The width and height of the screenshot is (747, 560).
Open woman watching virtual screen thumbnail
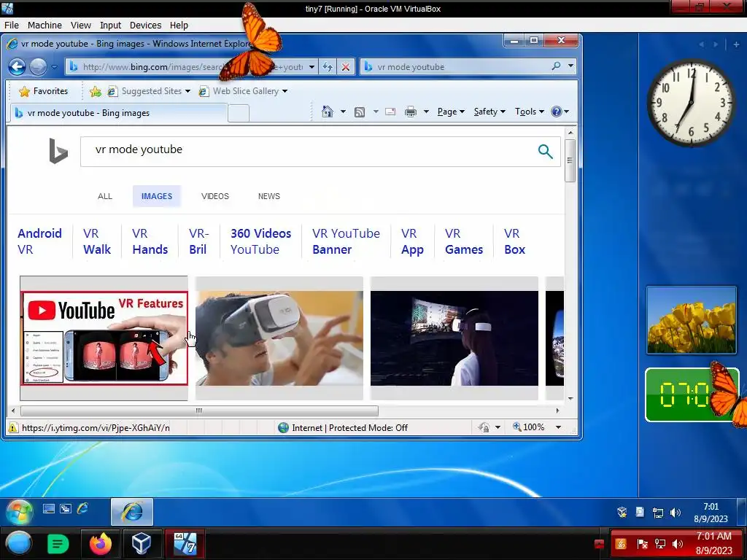click(x=454, y=338)
